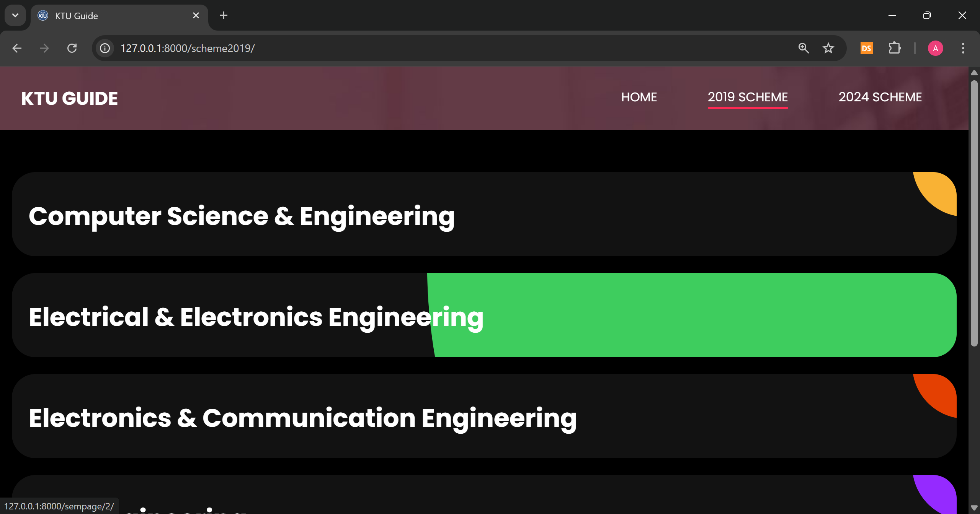This screenshot has height=514, width=980.
Task: Open the DS extension
Action: 866,48
